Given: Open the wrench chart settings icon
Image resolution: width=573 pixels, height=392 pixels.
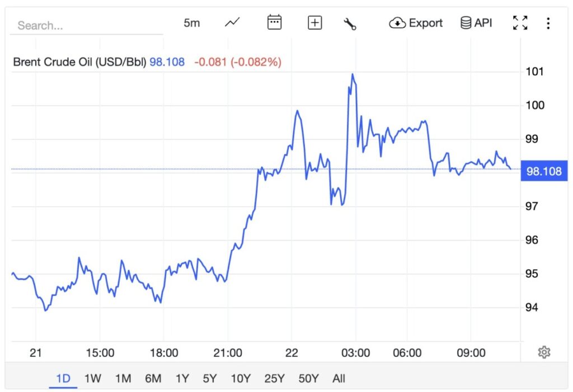Looking at the screenshot, I should 351,22.
